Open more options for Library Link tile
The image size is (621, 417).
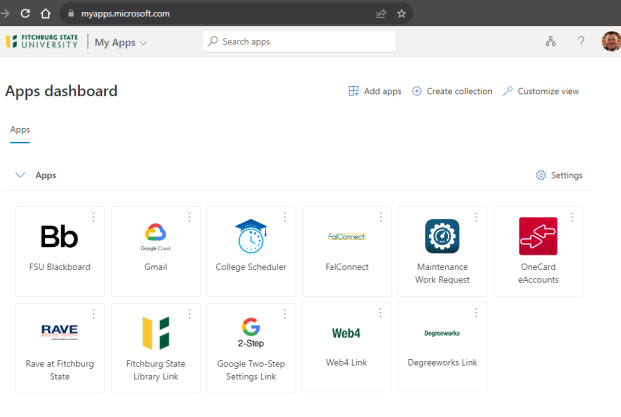pos(189,314)
